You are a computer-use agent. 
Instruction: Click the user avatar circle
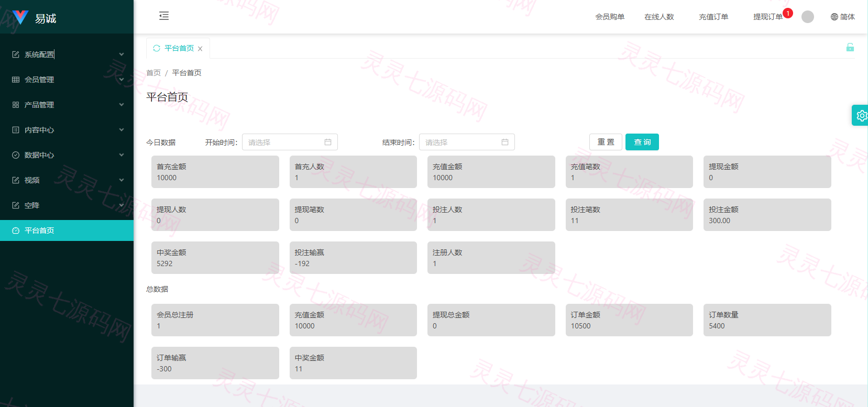pos(808,17)
